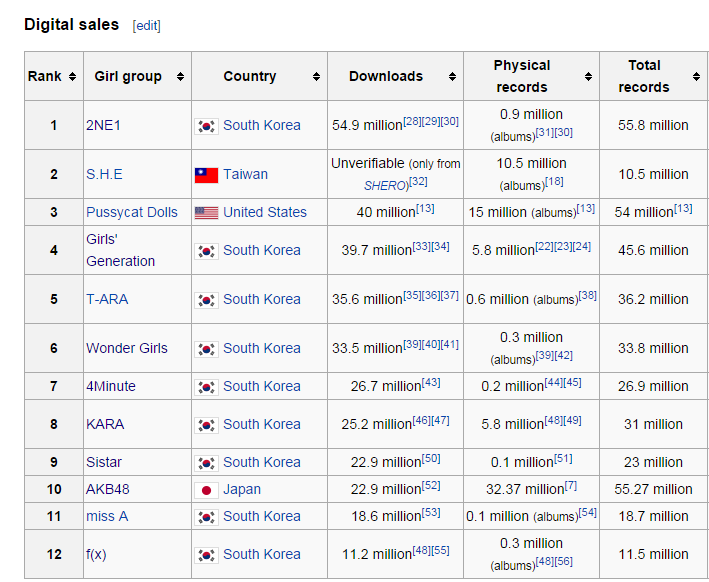Click South Korea flag in Girls' Generation row
709x582 pixels.
(207, 251)
